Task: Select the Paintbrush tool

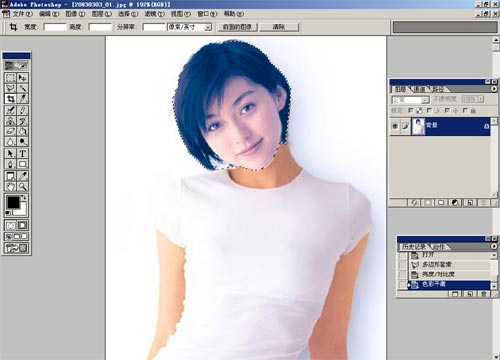Action: pyautogui.click(x=22, y=110)
